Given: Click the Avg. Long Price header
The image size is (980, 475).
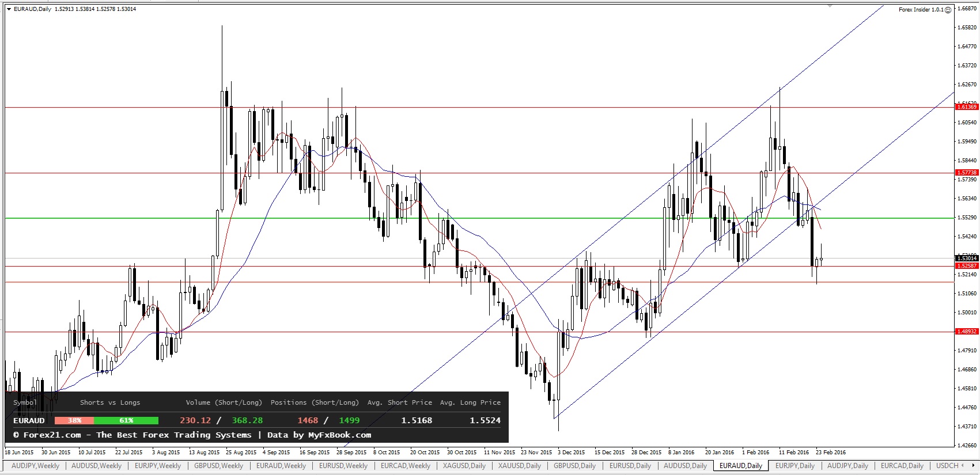Looking at the screenshot, I should (470, 402).
